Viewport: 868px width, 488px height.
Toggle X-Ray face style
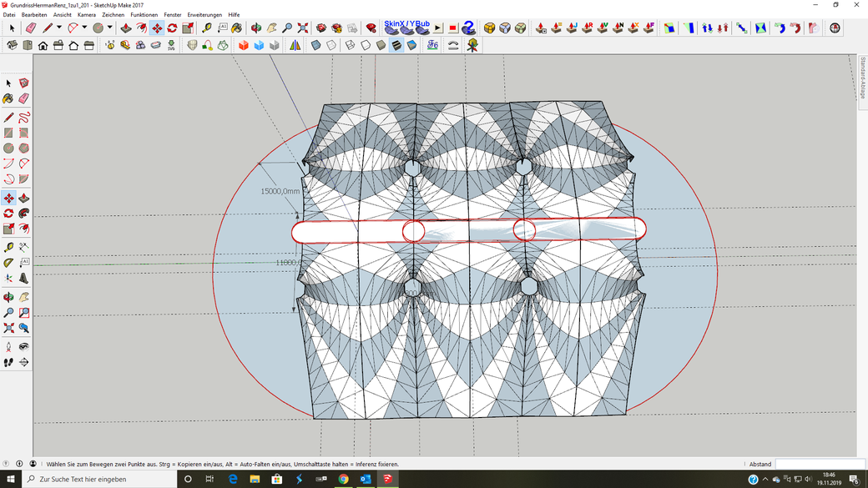point(315,45)
